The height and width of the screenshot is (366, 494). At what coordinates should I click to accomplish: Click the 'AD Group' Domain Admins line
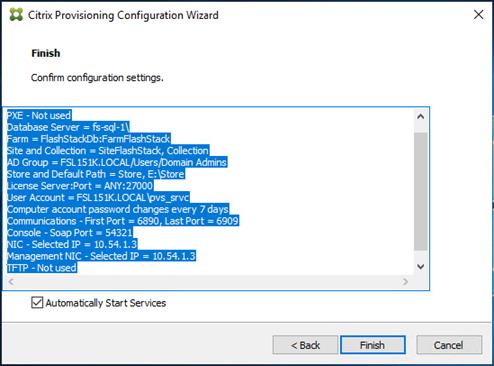pos(117,162)
